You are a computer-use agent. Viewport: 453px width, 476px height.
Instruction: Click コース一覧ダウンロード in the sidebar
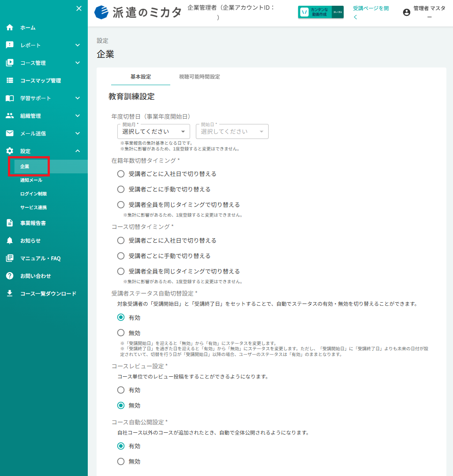click(48, 293)
